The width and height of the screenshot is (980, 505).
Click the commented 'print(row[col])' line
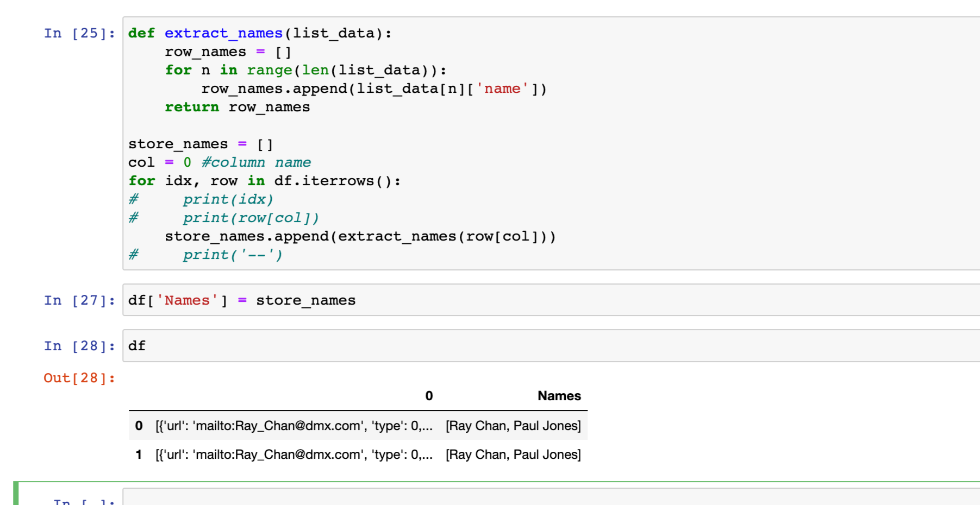tap(224, 218)
